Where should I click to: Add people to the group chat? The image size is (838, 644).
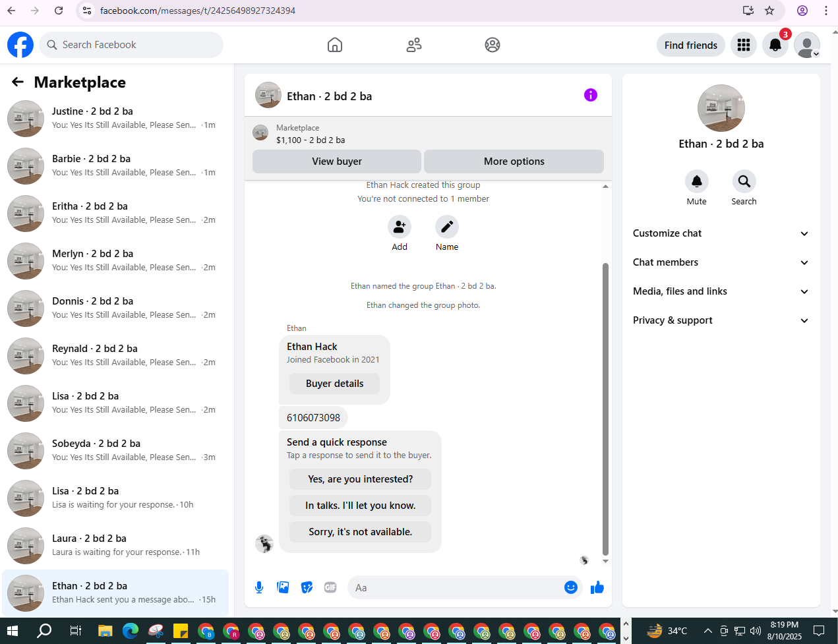(x=400, y=227)
